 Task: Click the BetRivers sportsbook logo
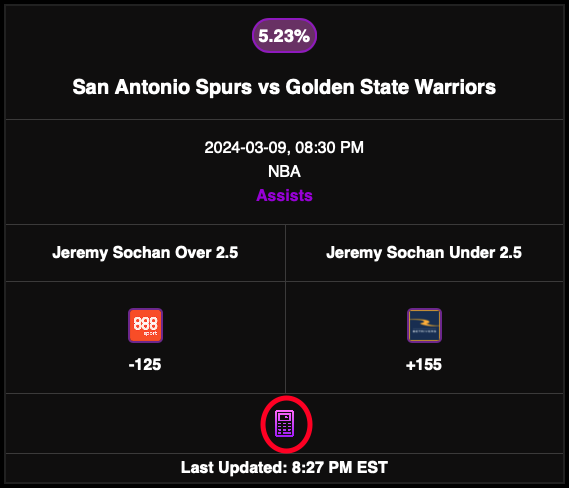point(424,325)
